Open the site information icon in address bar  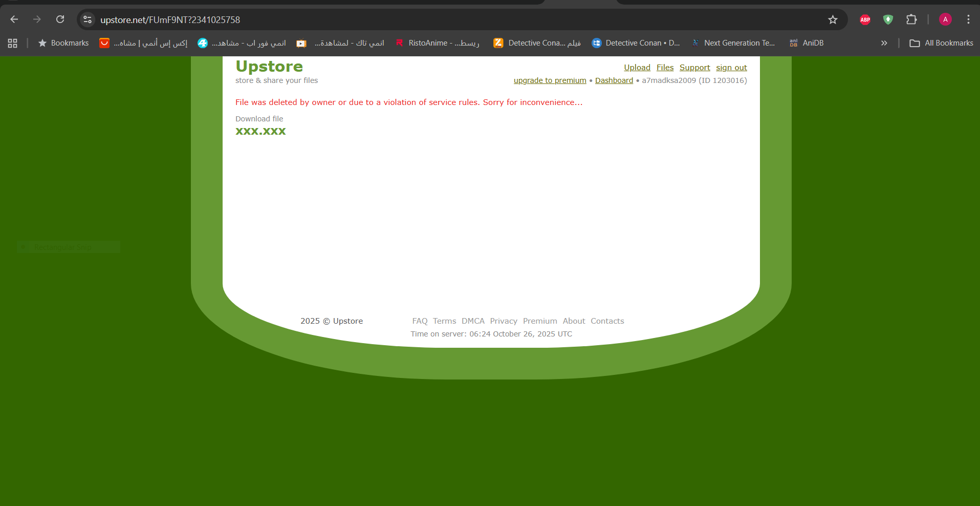point(88,19)
